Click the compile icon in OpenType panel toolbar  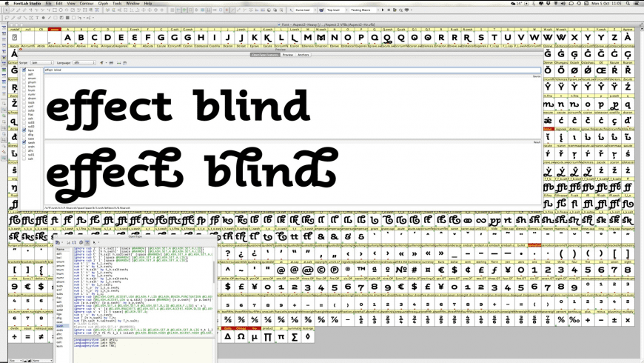[81, 242]
